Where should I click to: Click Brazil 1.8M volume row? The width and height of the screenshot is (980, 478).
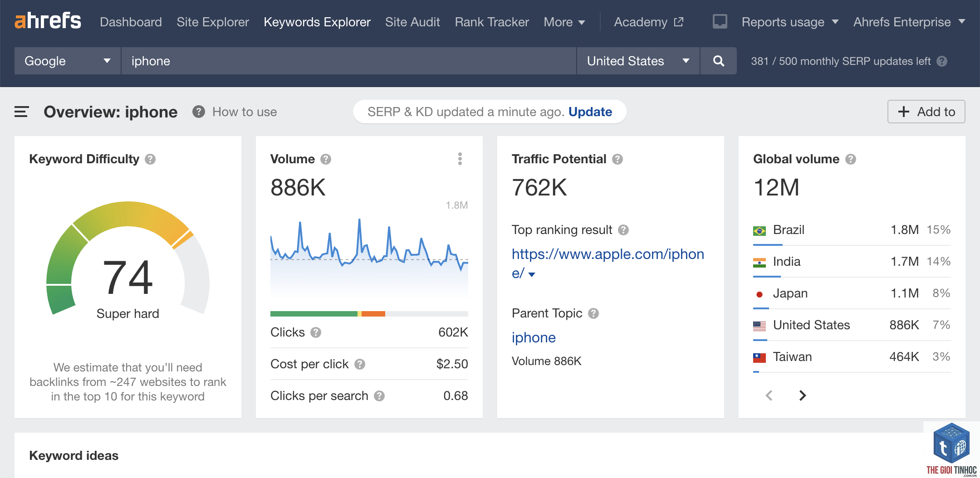[x=852, y=230]
